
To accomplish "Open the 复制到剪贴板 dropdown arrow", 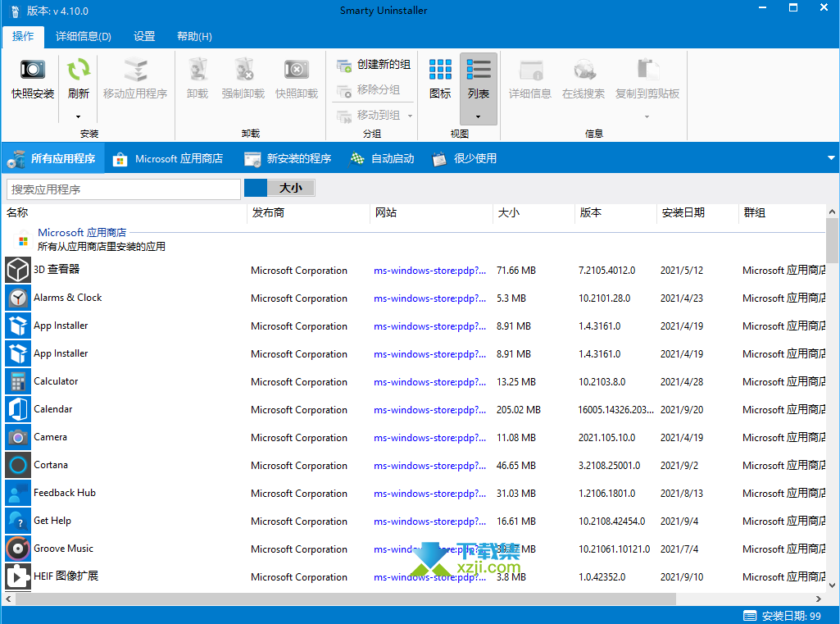I will point(647,116).
